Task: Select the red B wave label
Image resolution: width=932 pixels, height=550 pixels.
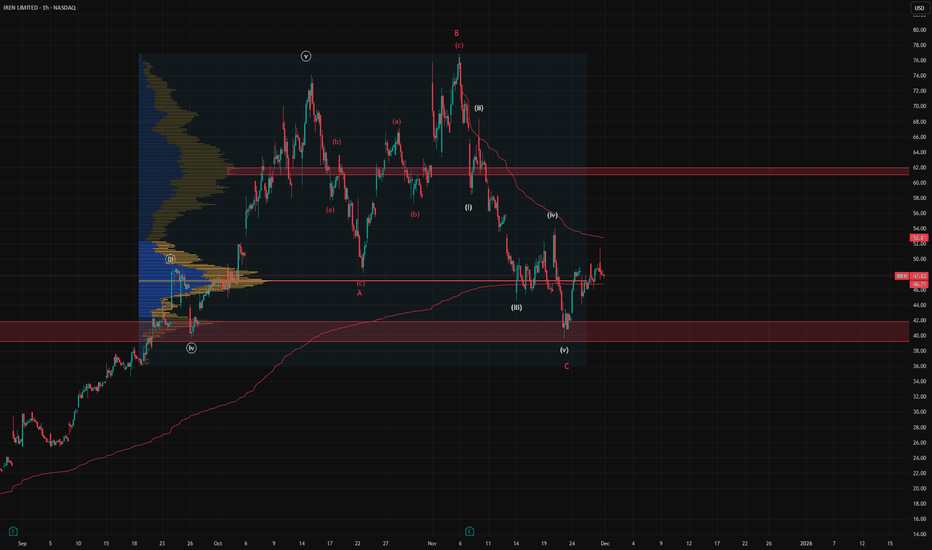Action: coord(458,32)
